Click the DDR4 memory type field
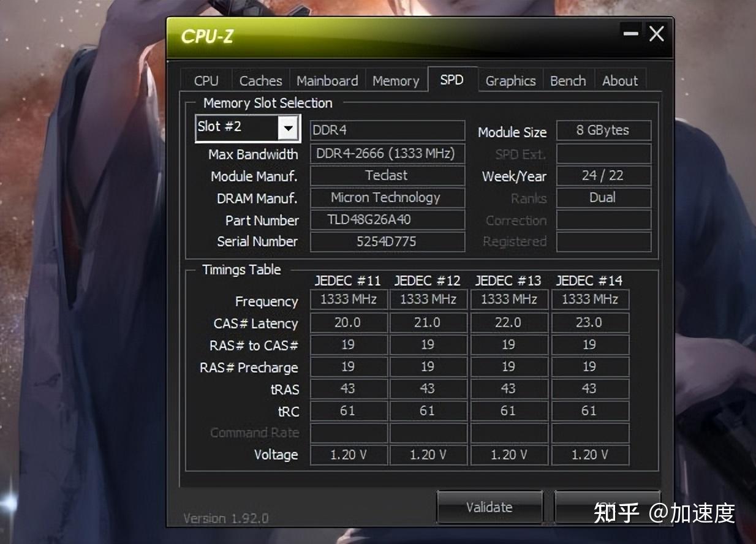 (387, 130)
